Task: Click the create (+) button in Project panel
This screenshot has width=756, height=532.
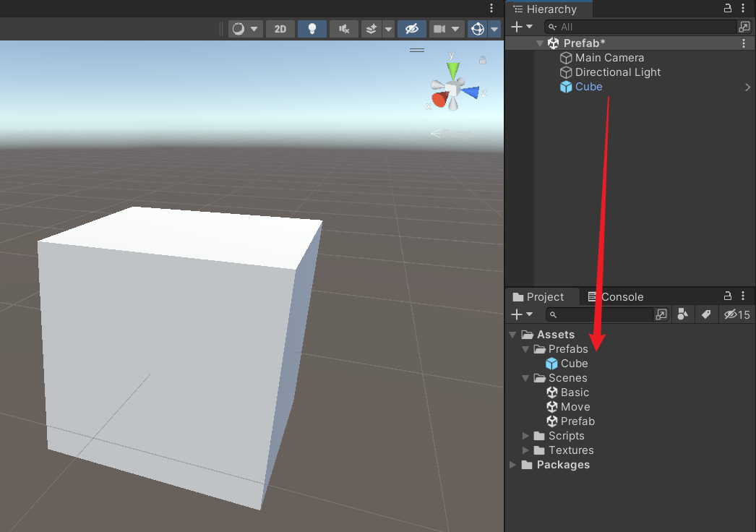Action: pos(517,314)
